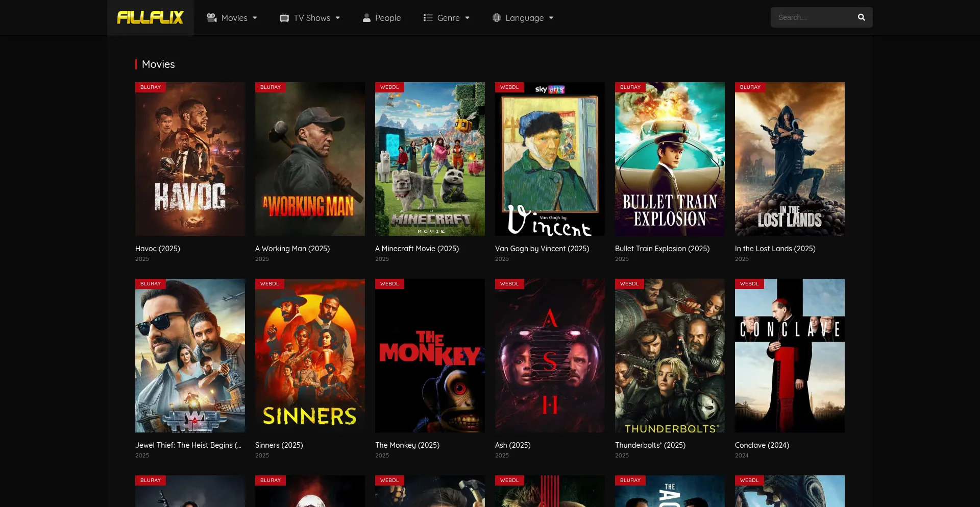Click the Havoc (2025) title link
980x507 pixels.
(x=158, y=249)
